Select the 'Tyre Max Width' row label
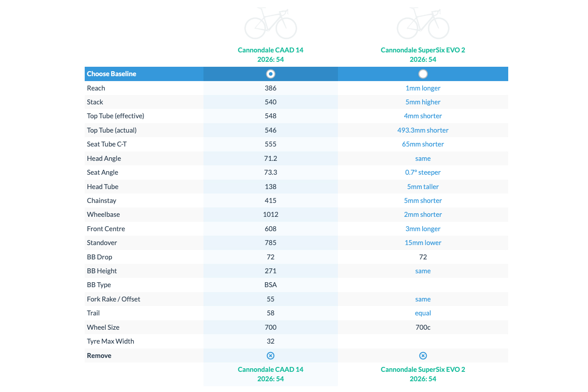The image size is (588, 392). coord(111,341)
